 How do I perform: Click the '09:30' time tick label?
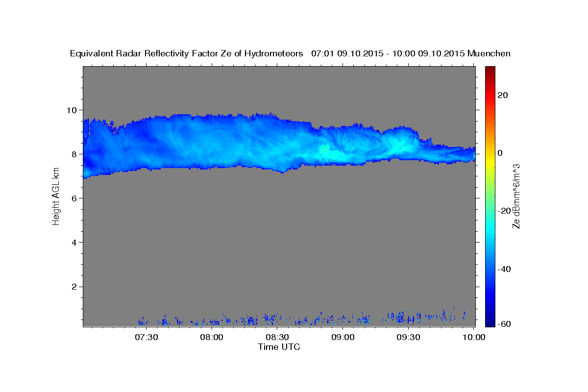point(408,337)
